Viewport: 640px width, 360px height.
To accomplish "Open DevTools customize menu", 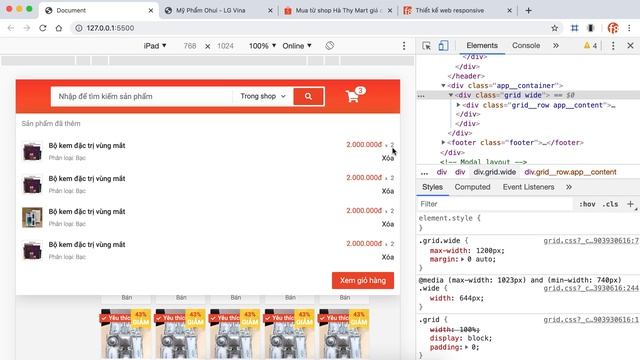I will (613, 46).
